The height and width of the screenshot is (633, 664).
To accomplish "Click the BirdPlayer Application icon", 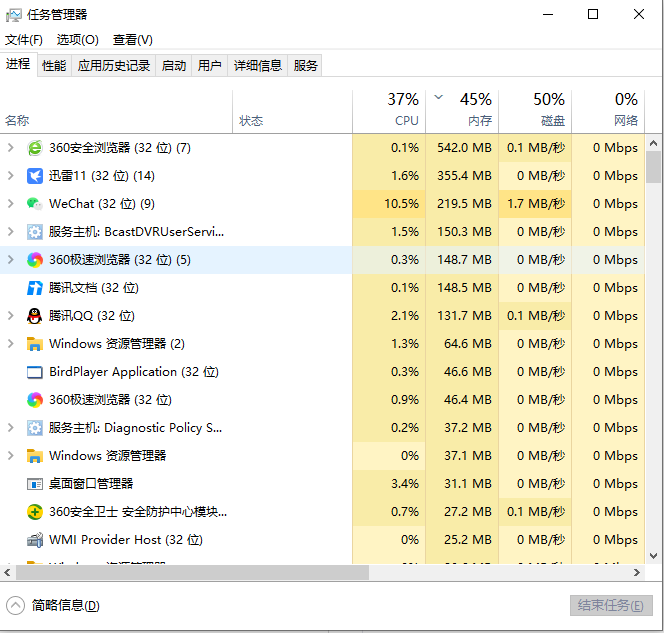I will click(35, 372).
